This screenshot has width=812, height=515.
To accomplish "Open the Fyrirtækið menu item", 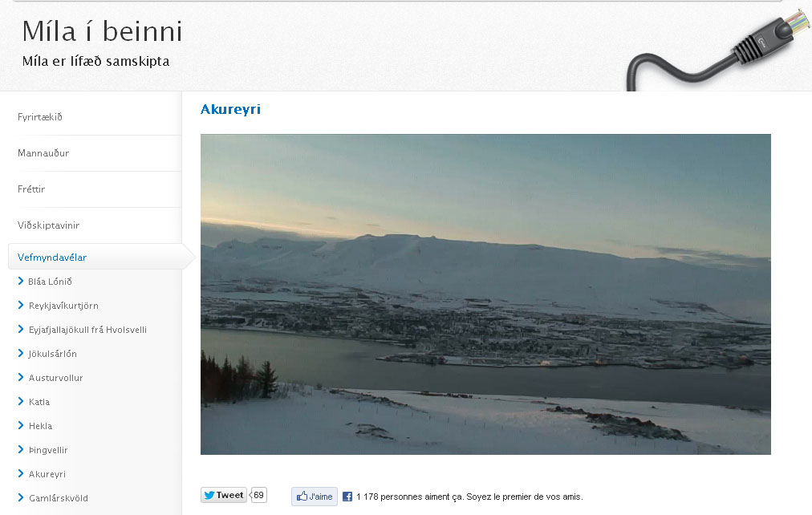I will pos(40,117).
